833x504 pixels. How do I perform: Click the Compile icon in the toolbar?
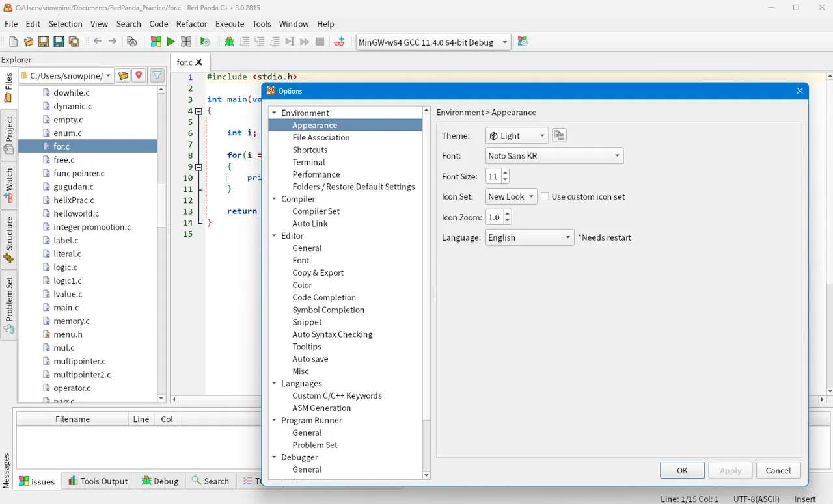[x=156, y=41]
